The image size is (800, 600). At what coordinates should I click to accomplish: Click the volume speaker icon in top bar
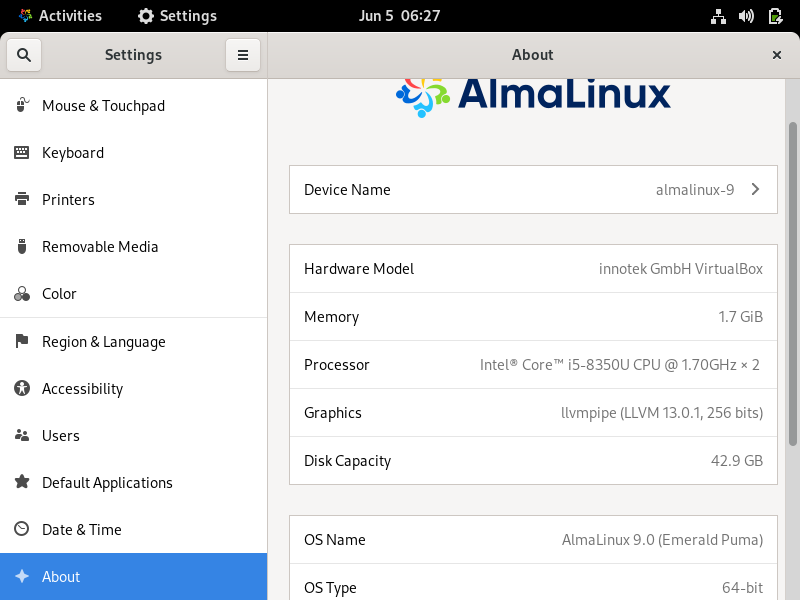[746, 16]
